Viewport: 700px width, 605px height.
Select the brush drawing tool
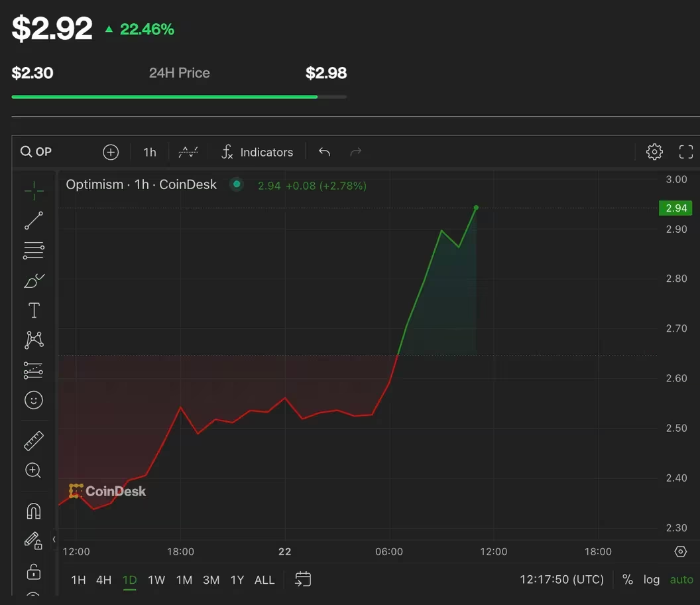coord(34,281)
